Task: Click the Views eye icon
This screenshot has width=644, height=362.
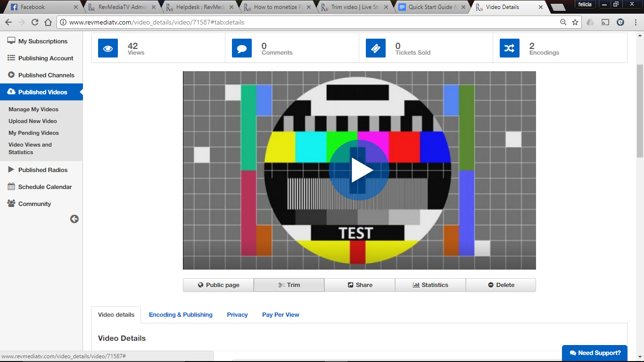Action: (108, 48)
